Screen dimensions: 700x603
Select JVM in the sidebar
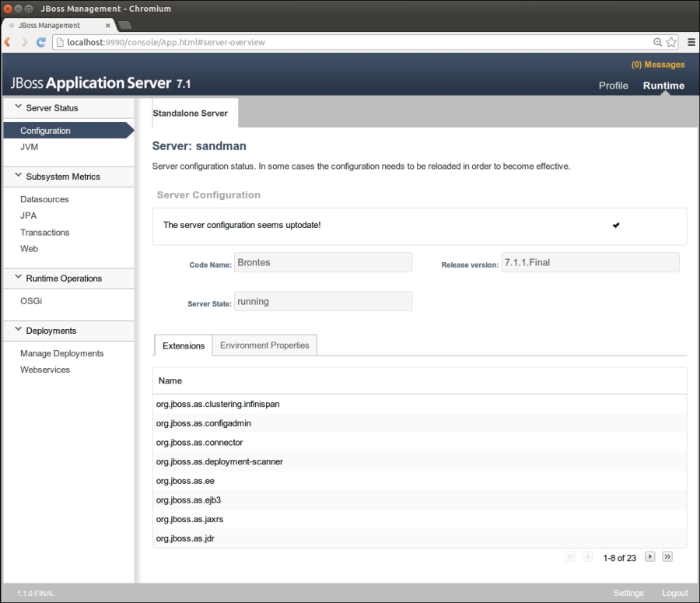point(29,147)
